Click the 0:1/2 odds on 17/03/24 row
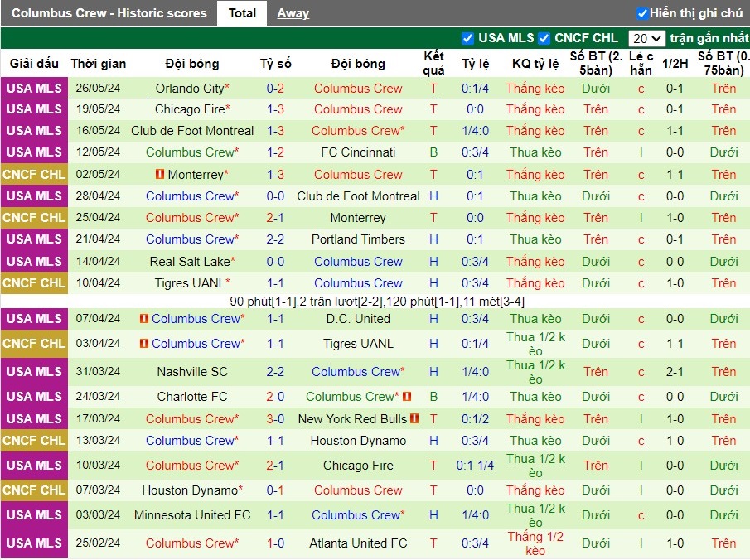The height and width of the screenshot is (560, 750). [x=475, y=419]
